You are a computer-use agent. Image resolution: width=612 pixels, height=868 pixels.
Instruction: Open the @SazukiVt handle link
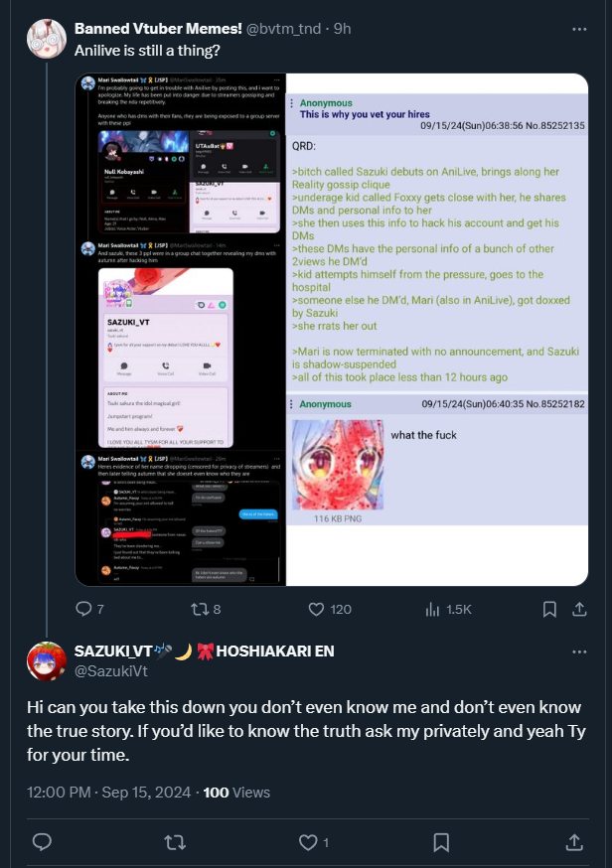tap(110, 671)
